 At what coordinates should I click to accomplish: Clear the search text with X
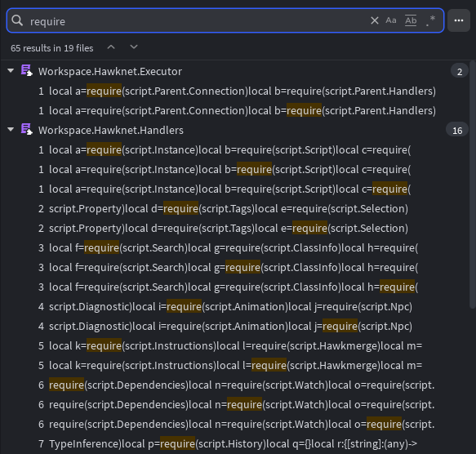tap(374, 20)
